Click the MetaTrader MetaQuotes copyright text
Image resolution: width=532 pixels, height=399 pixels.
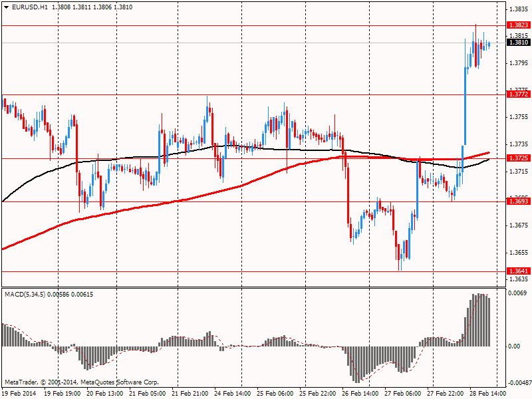(82, 382)
